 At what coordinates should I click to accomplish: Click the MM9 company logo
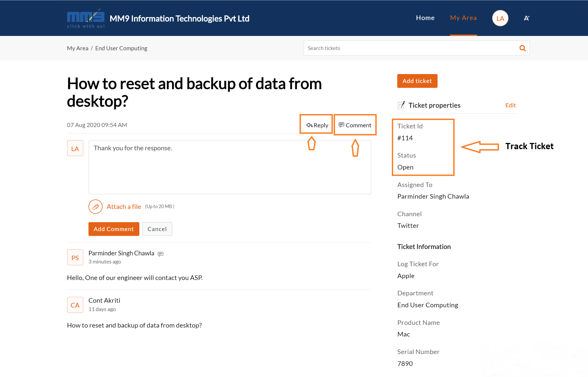[86, 18]
